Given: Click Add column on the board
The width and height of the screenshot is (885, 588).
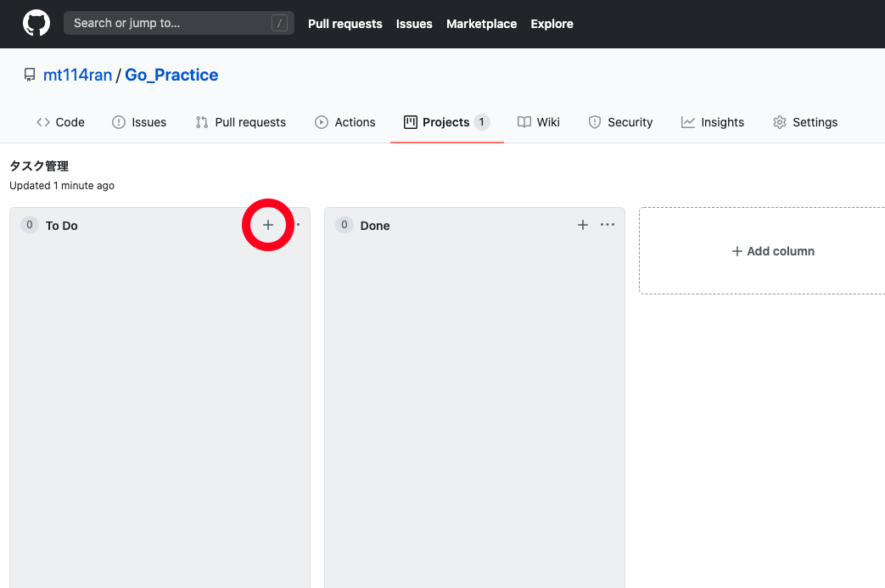Looking at the screenshot, I should click(x=772, y=251).
